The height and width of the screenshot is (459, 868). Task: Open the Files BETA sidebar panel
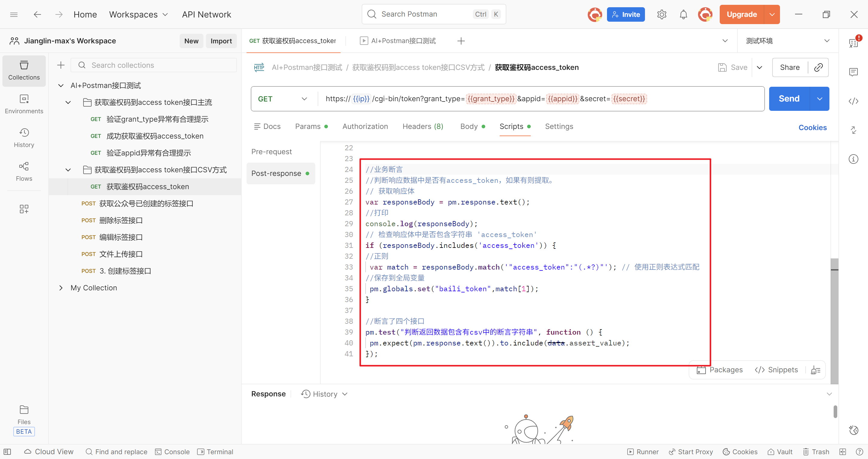[24, 420]
